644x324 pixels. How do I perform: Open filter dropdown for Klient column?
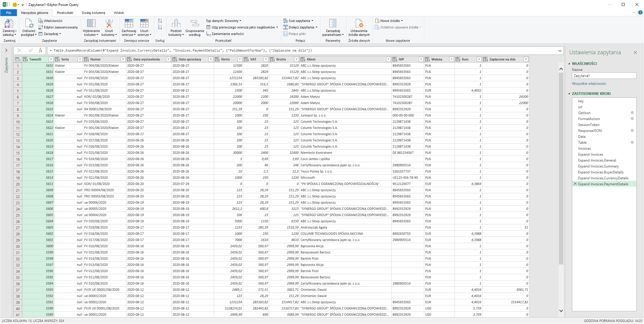(388, 59)
